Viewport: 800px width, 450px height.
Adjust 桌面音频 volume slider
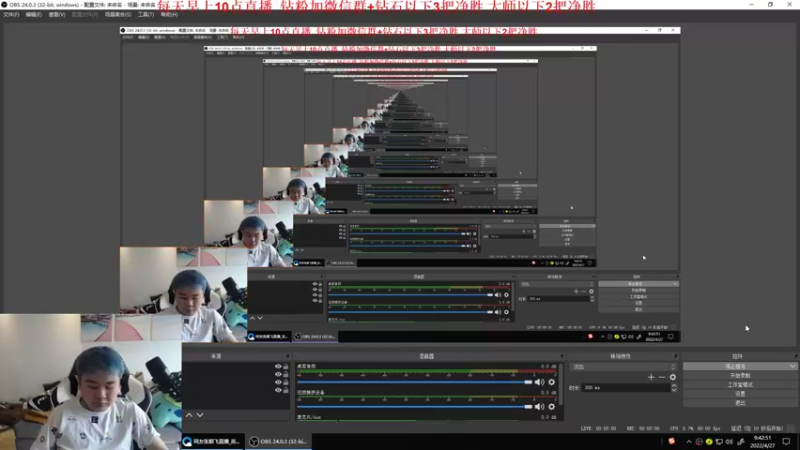click(x=414, y=382)
